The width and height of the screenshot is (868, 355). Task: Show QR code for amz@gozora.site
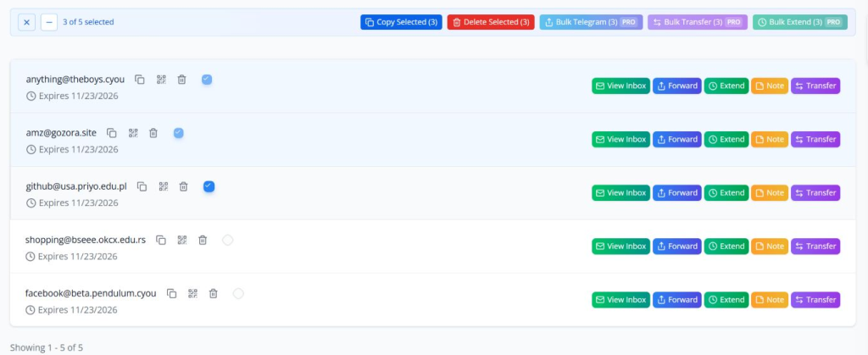click(x=133, y=133)
